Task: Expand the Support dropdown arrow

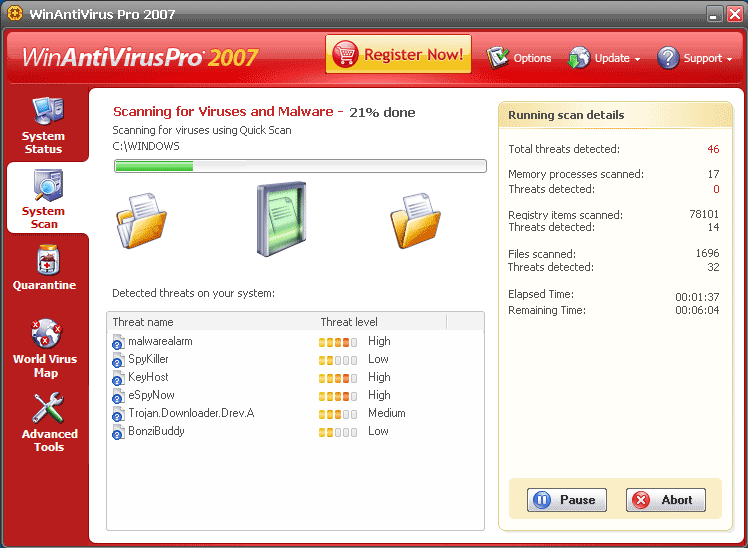Action: pos(729,59)
